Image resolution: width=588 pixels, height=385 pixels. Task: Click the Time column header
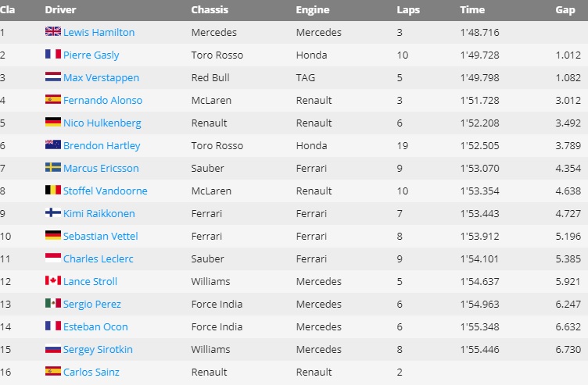coord(472,10)
